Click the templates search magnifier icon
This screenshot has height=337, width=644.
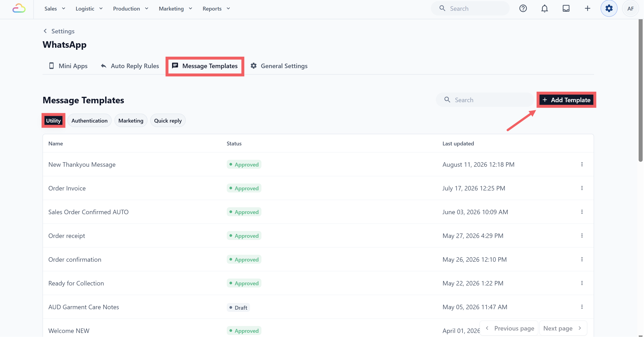(447, 100)
